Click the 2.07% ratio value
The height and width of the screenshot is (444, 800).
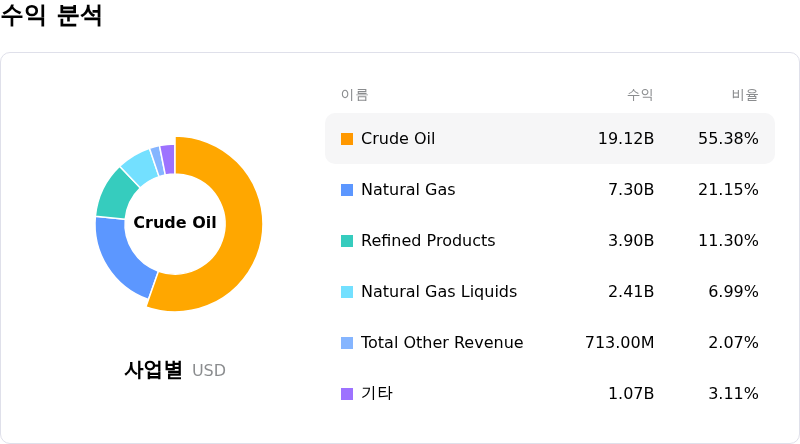tap(733, 342)
